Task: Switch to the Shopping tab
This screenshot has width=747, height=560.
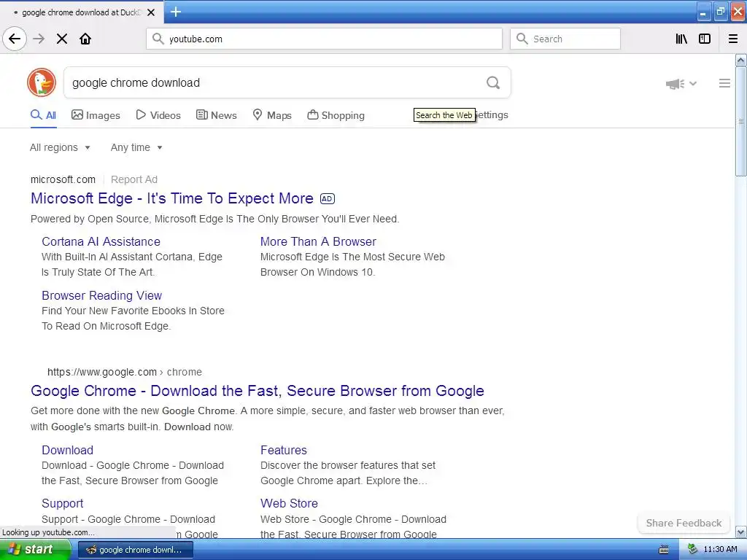Action: pyautogui.click(x=336, y=115)
